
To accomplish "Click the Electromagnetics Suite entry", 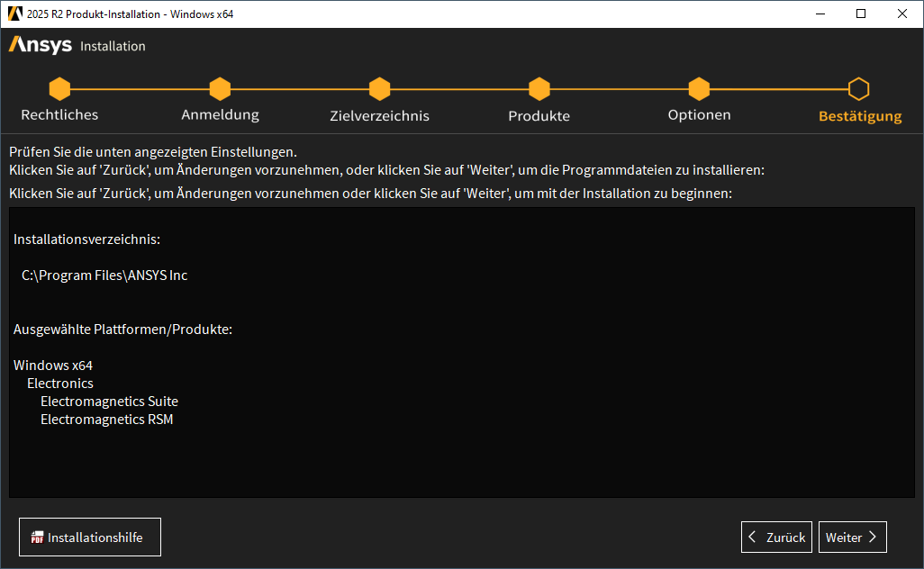I will click(109, 402).
